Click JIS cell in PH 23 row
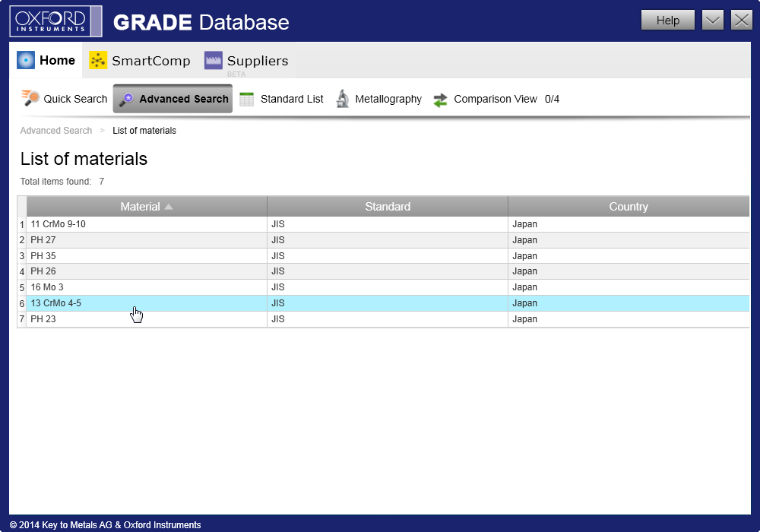The image size is (760, 532). (x=388, y=318)
